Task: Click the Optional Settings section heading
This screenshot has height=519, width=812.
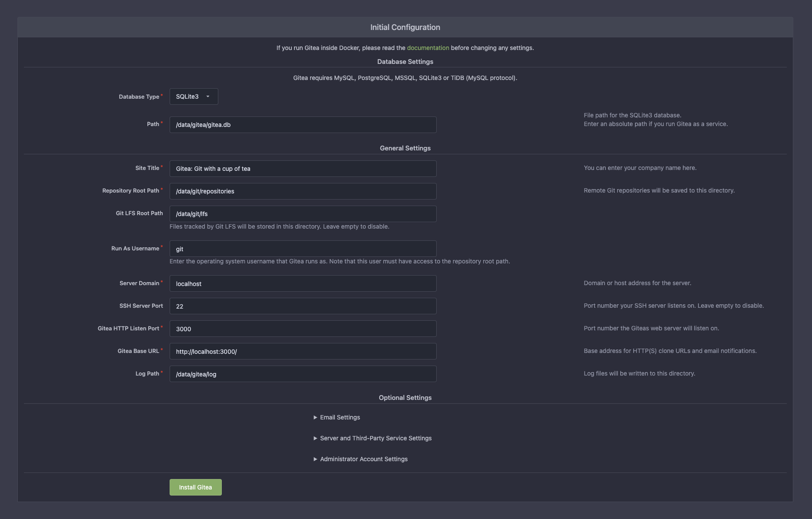Action: pos(404,397)
